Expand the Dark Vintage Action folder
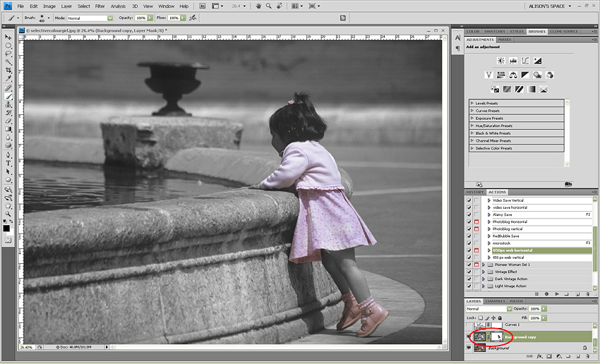Image resolution: width=600 pixels, height=364 pixels. point(484,279)
